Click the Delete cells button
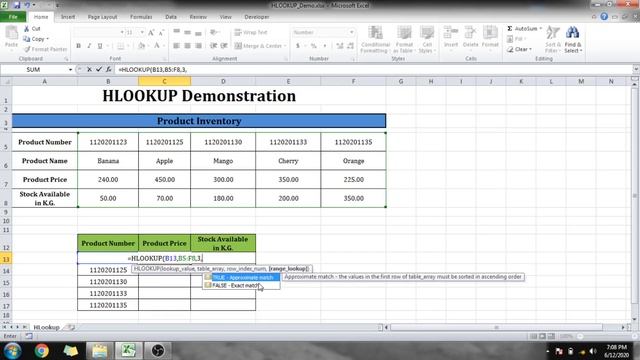The height and width of the screenshot is (360, 640). tap(470, 37)
